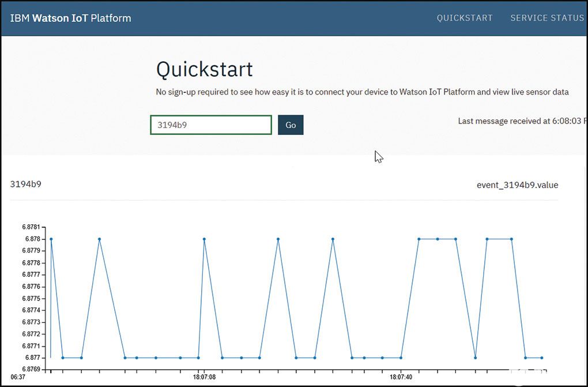Click the event_3194b9.value legend label

point(517,185)
